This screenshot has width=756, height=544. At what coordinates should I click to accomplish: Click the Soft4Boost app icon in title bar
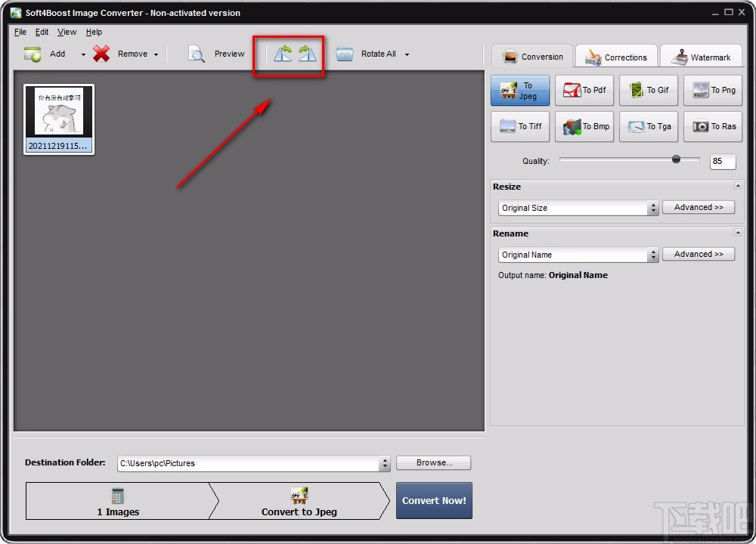click(15, 13)
